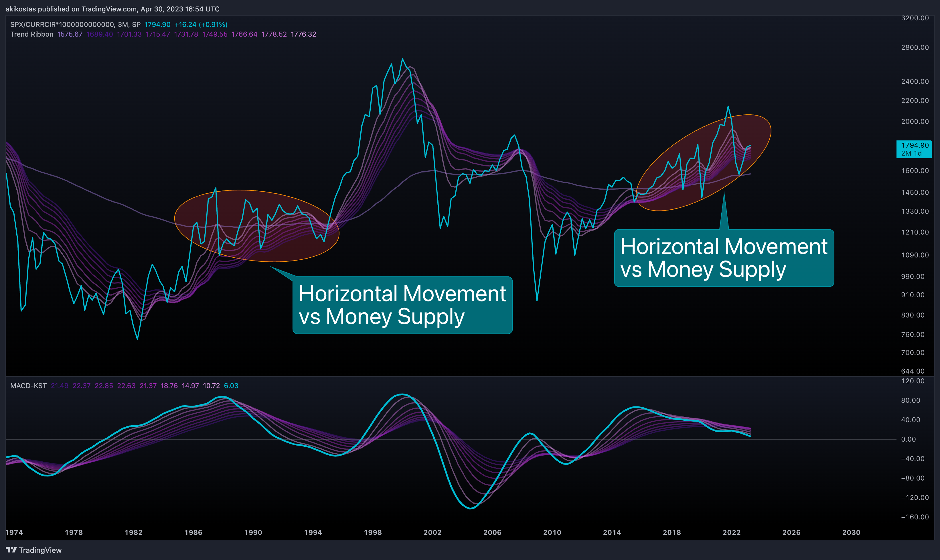Click the published-by akikostas header text
Viewport: 940px width, 560px height.
coord(112,9)
